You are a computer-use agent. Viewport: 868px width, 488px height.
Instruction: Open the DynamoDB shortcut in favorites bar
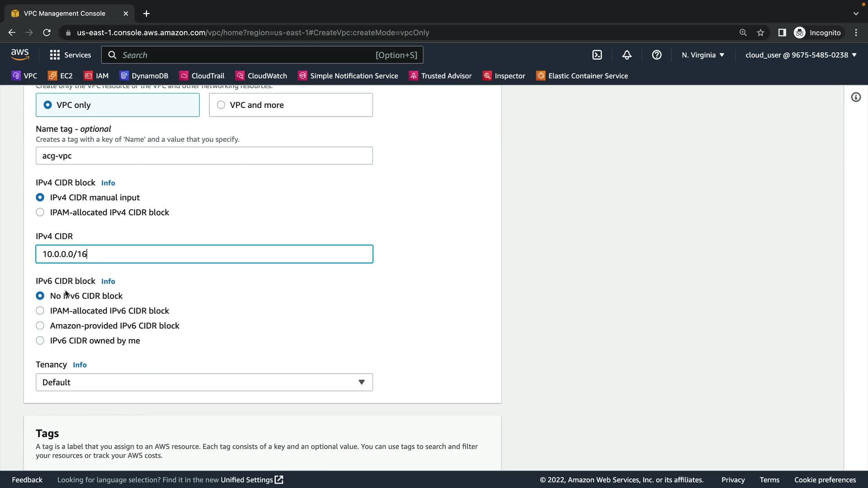point(144,76)
